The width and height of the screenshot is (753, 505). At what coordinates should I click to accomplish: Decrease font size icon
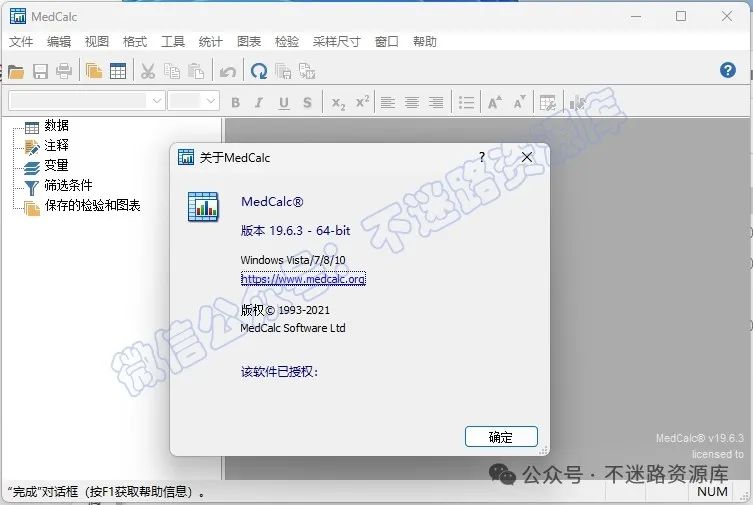519,102
